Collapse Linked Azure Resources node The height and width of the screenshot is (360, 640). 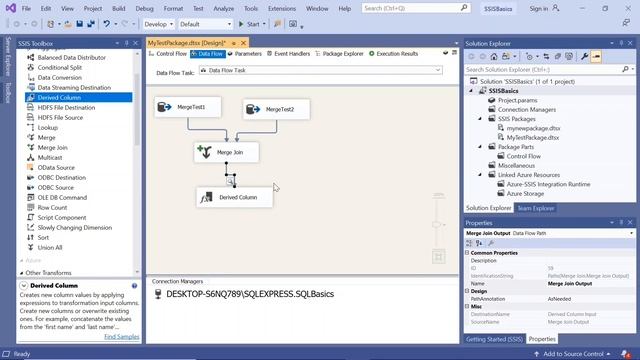pyautogui.click(x=480, y=175)
